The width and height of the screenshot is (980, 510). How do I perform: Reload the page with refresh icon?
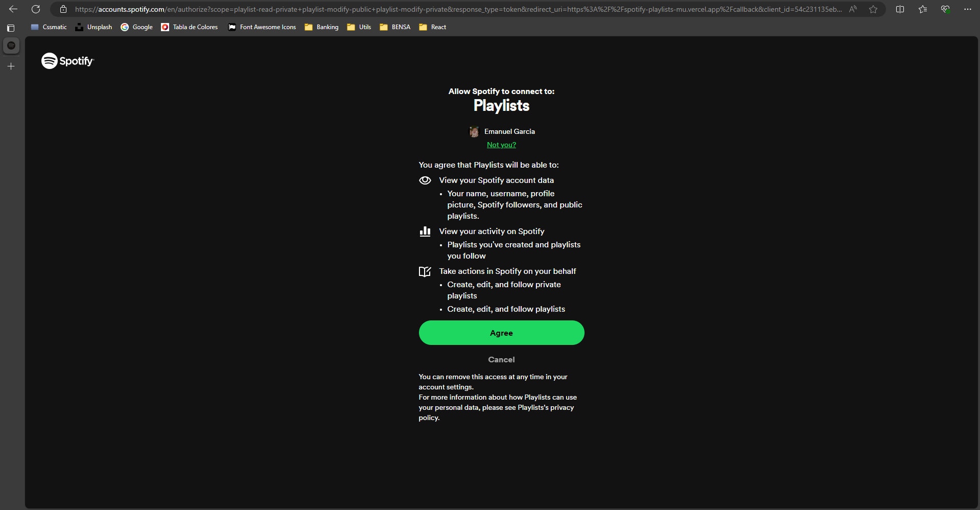[36, 9]
